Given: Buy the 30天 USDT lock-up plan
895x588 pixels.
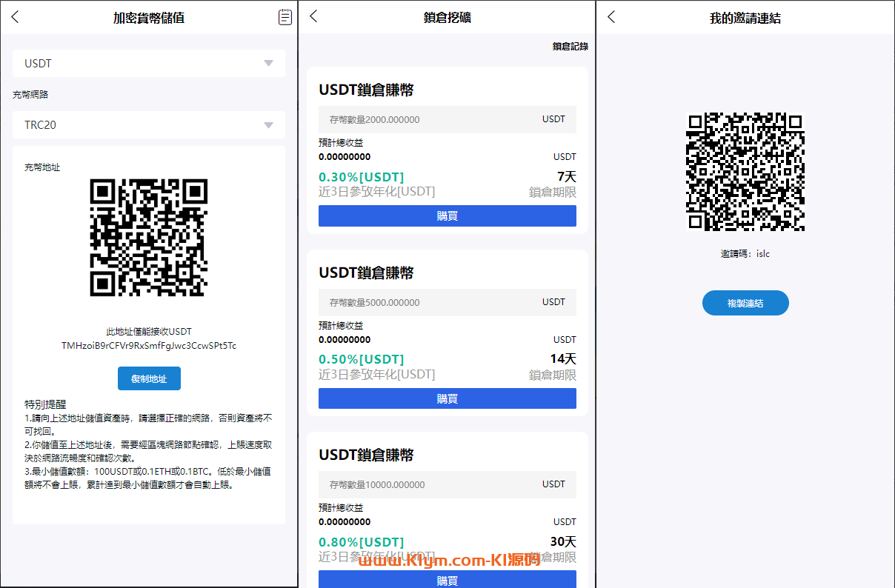Looking at the screenshot, I should coord(447,579).
